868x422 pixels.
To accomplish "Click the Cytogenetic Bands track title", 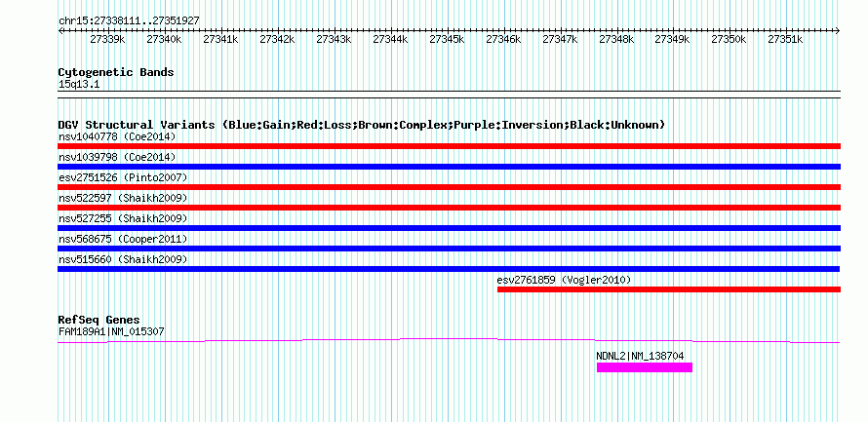I will (x=116, y=72).
